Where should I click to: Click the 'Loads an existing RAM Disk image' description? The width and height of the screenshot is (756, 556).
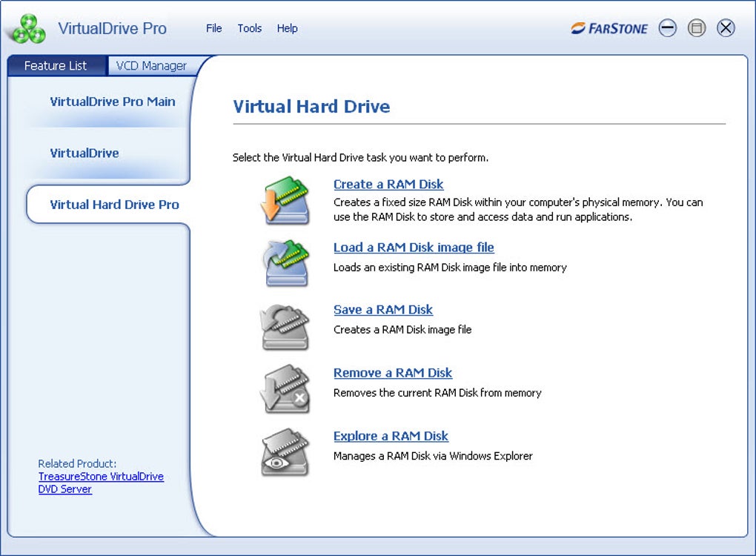[x=451, y=268]
